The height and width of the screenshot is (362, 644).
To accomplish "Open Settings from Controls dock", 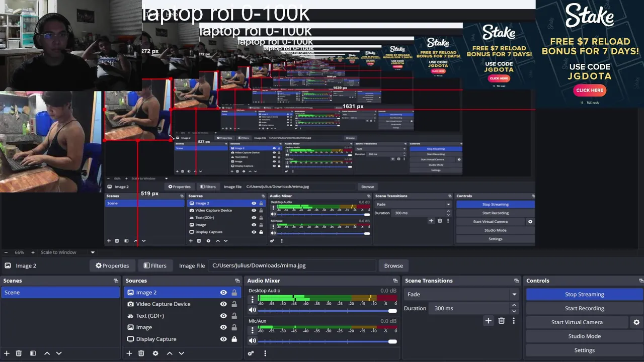I will click(x=584, y=350).
